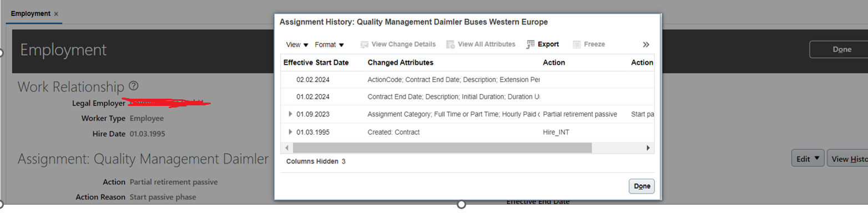Screen dimensions: 868x219
Task: Open the Format menu
Action: click(x=329, y=44)
